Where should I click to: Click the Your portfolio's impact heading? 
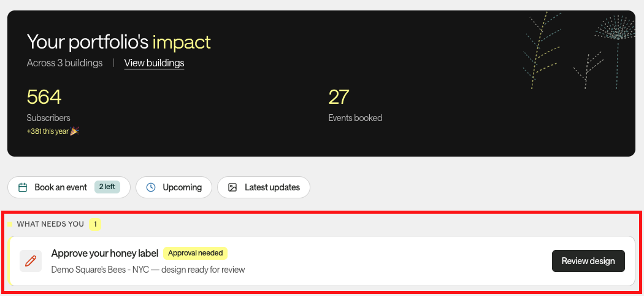(x=119, y=42)
